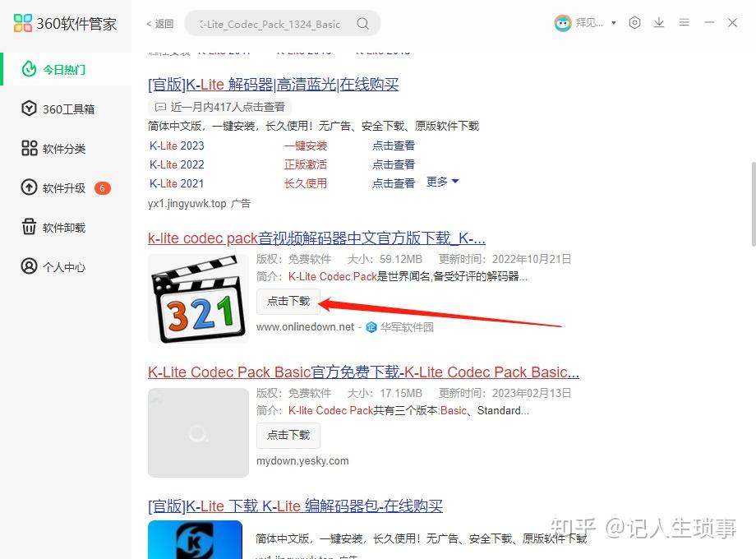Close the 360软件管家 window
Image resolution: width=756 pixels, height=559 pixels.
coord(732,23)
